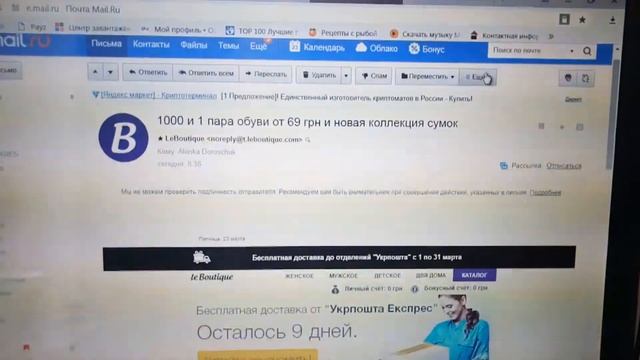Open the Подробнее link in the warning
Screen dimensions: 640x360
coord(545,193)
